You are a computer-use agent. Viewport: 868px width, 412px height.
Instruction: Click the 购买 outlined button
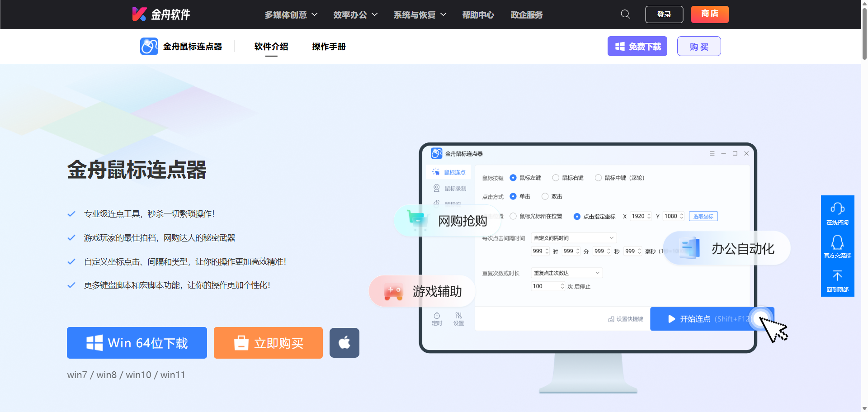699,46
